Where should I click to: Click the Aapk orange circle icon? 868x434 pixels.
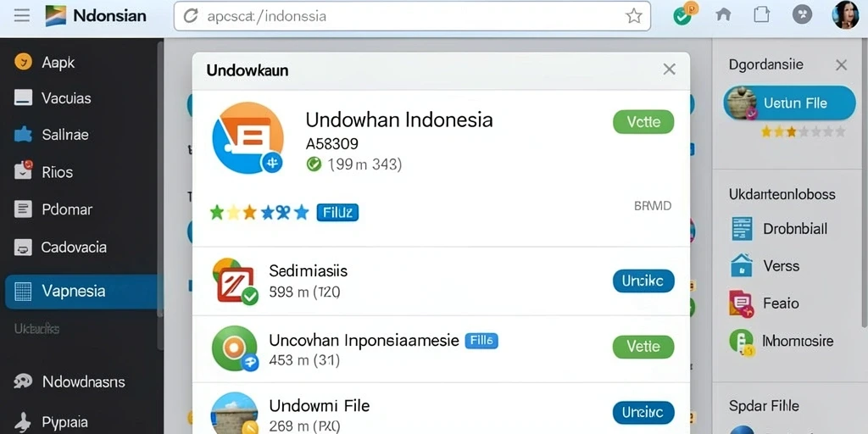coord(23,61)
